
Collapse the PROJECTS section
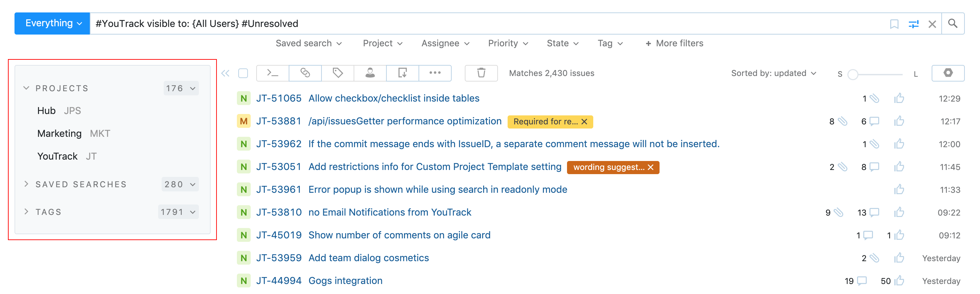point(26,88)
